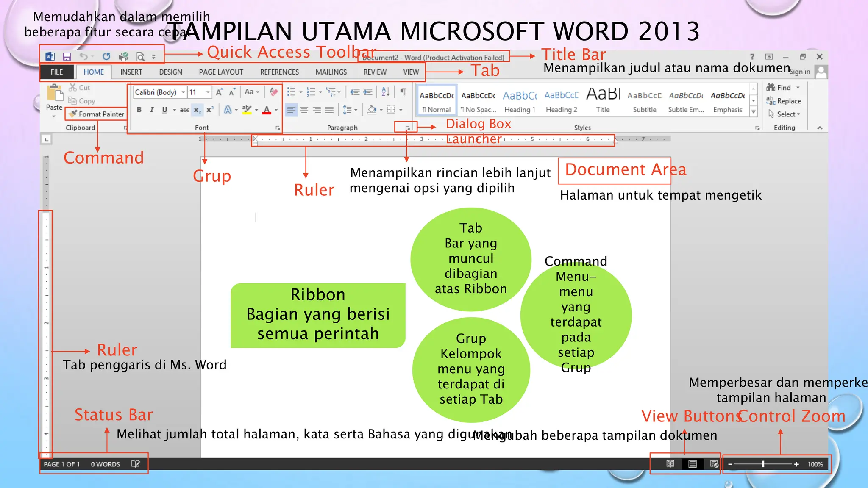The height and width of the screenshot is (488, 868).
Task: Click Replace in the Editing group
Action: click(784, 101)
